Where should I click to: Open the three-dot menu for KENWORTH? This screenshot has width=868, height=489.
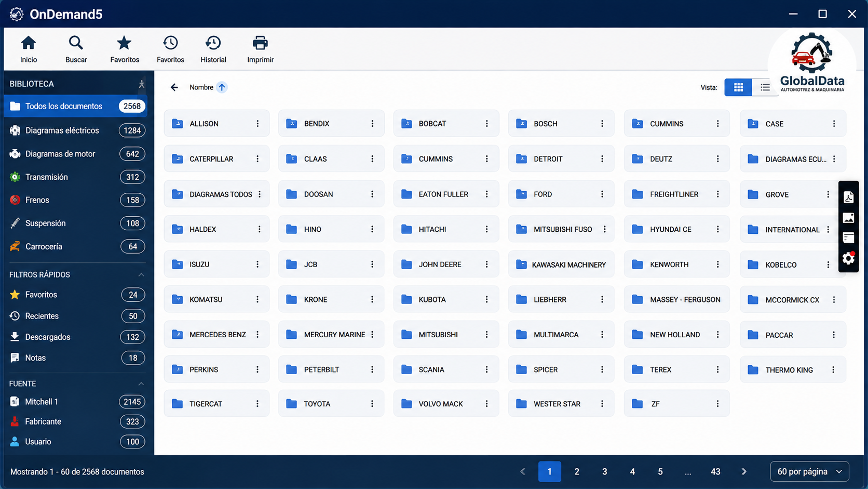click(x=718, y=265)
